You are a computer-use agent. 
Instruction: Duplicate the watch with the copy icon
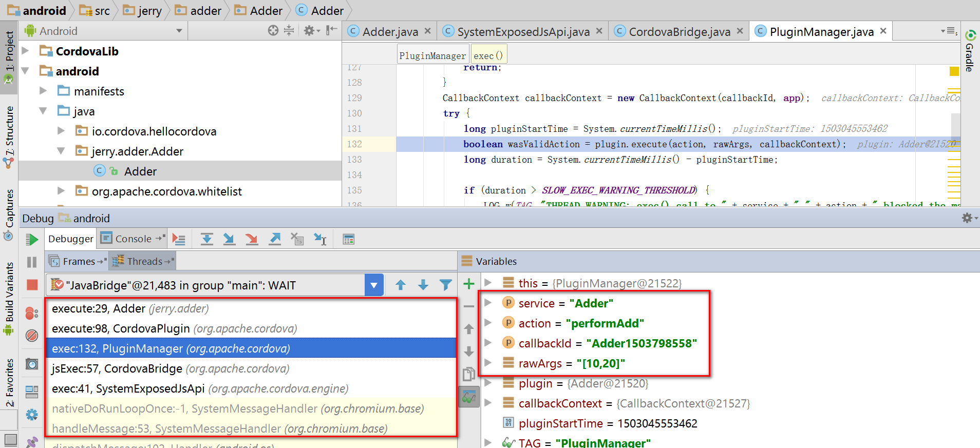coord(469,374)
